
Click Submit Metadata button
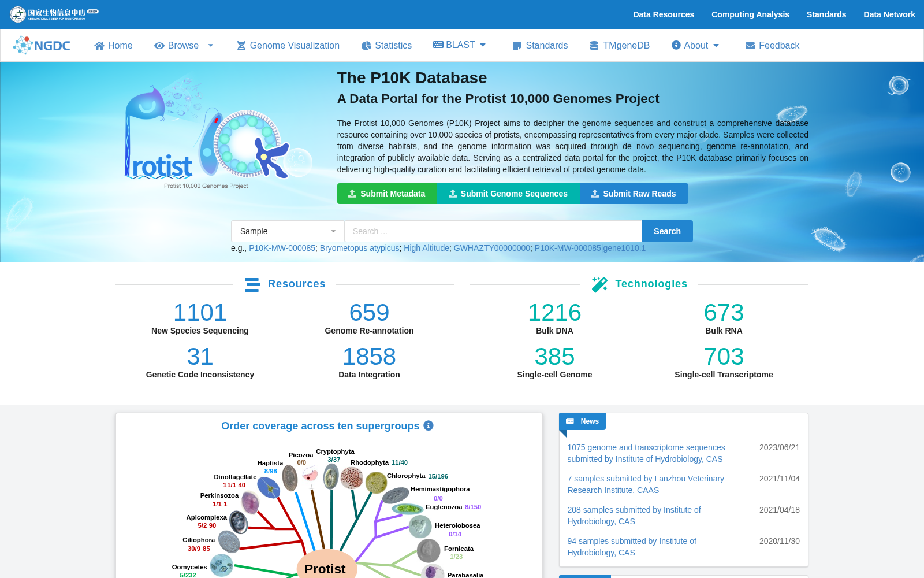[387, 194]
